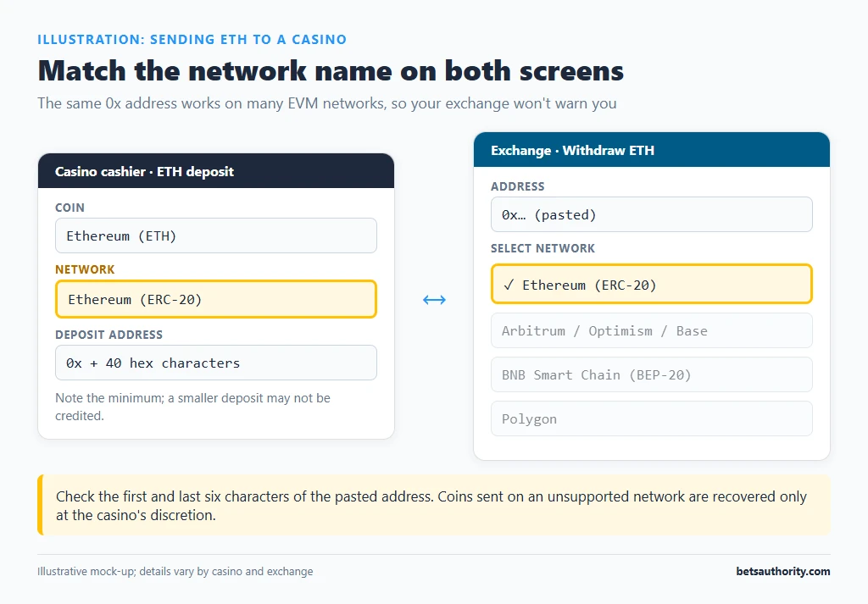Click the Coin field showing Ethereum (ETH)
Image resolution: width=868 pixels, height=604 pixels.
pyautogui.click(x=216, y=236)
